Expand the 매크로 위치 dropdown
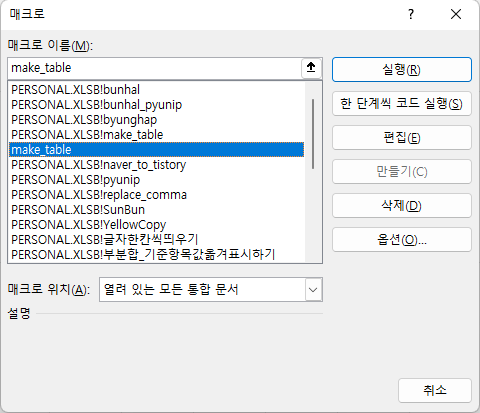The height and width of the screenshot is (413, 480). coord(313,290)
